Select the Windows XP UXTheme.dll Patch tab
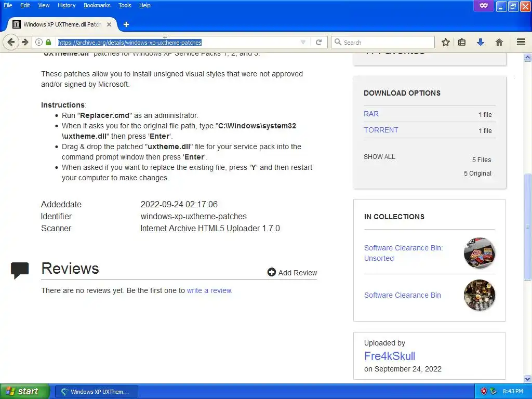The width and height of the screenshot is (532, 399). 62,24
